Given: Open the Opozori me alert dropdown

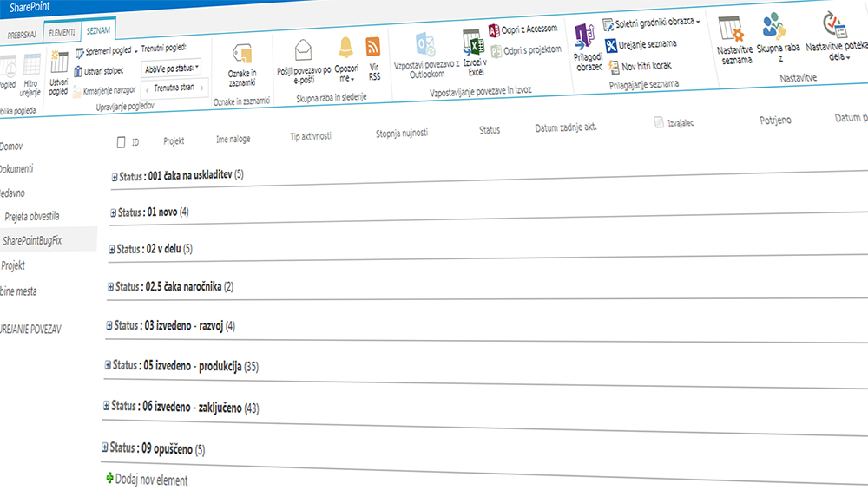Looking at the screenshot, I should [345, 65].
